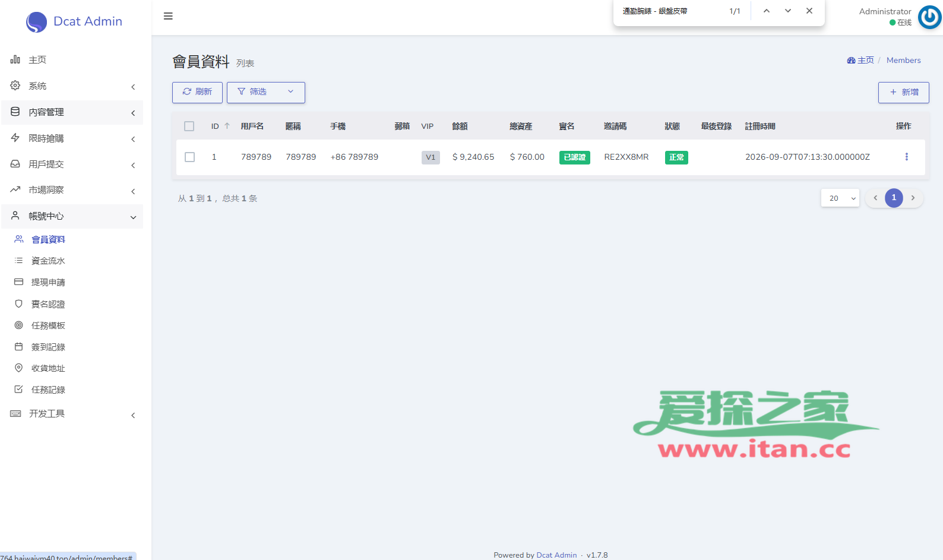Click the 刷新 refresh button
Screen dimensions: 943x560
click(197, 92)
